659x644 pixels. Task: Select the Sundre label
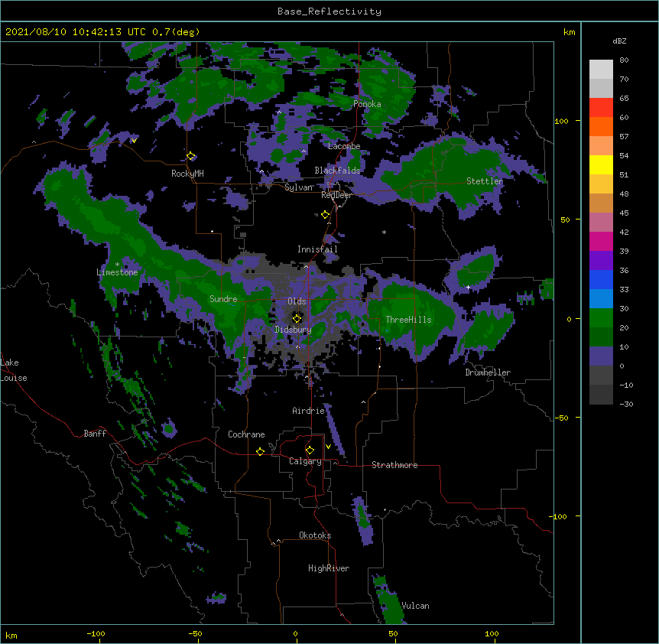[x=223, y=299]
